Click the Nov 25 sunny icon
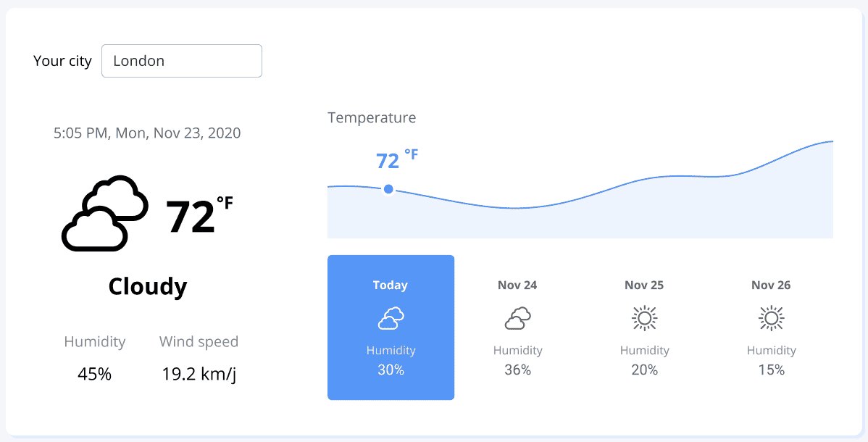868x442 pixels. [644, 319]
